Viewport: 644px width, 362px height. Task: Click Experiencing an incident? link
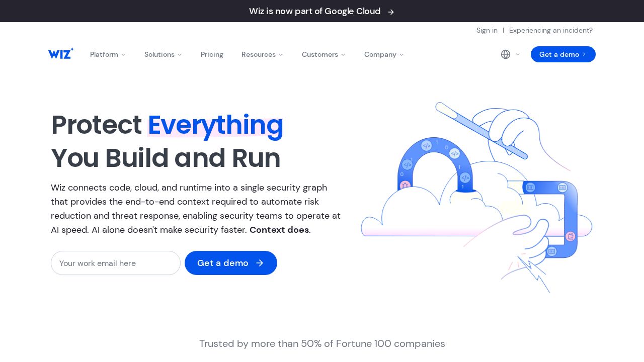click(x=551, y=30)
